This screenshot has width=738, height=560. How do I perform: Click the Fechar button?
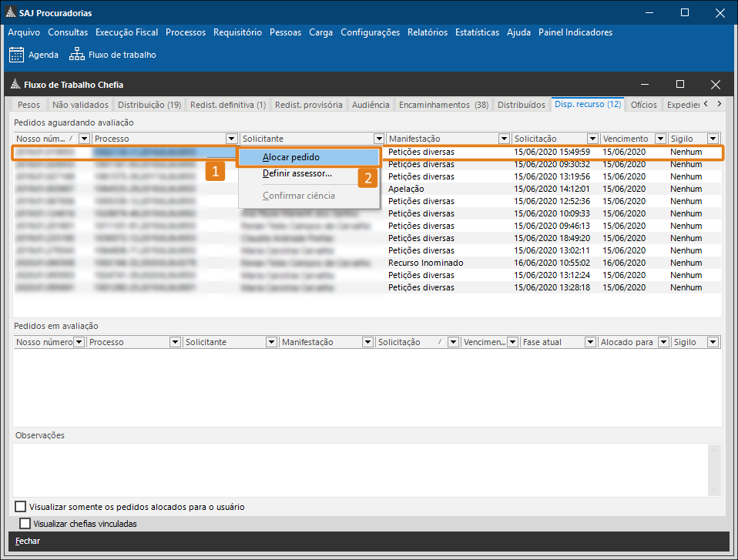click(28, 541)
